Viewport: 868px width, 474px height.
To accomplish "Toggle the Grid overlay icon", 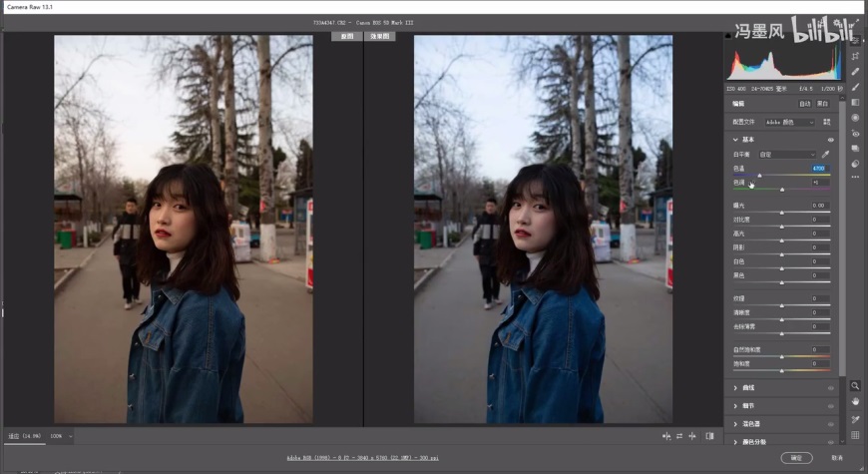I will [855, 435].
